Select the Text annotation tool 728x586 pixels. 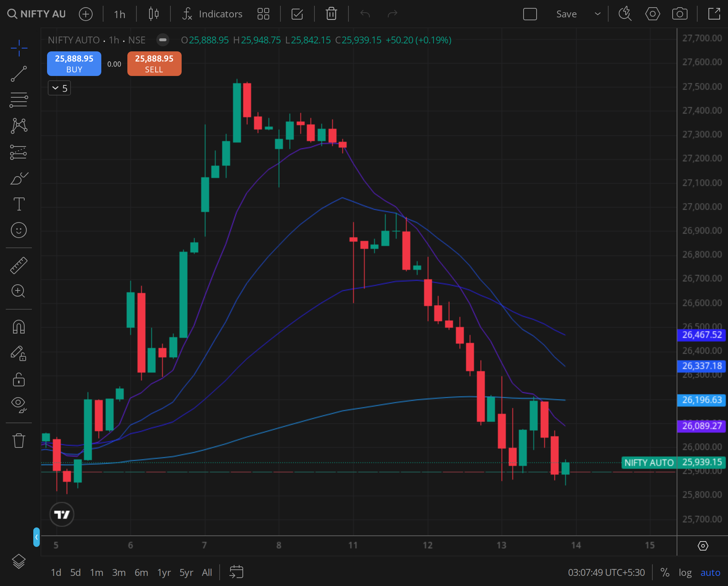[x=19, y=204]
